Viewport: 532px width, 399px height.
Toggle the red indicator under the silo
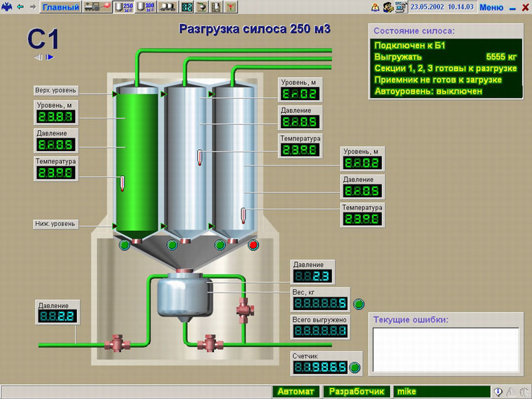[x=253, y=246]
